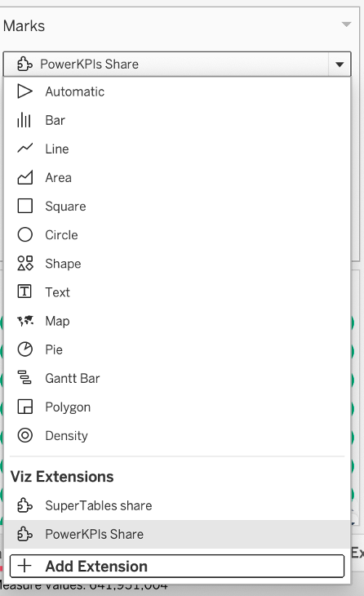
Task: Pick the Area mark icon
Action: point(24,177)
